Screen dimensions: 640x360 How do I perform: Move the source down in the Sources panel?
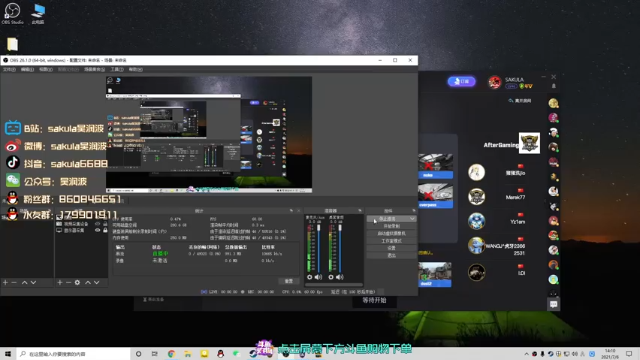pyautogui.click(x=96, y=282)
